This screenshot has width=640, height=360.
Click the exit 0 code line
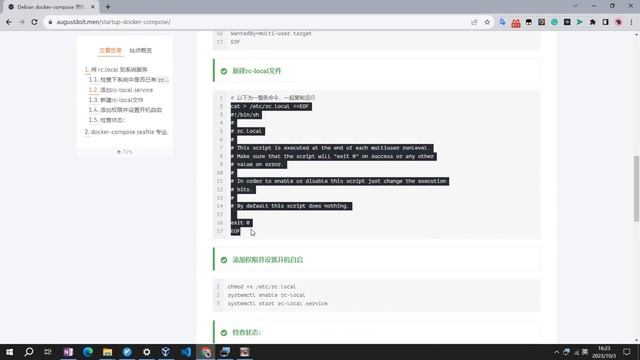pyautogui.click(x=241, y=223)
